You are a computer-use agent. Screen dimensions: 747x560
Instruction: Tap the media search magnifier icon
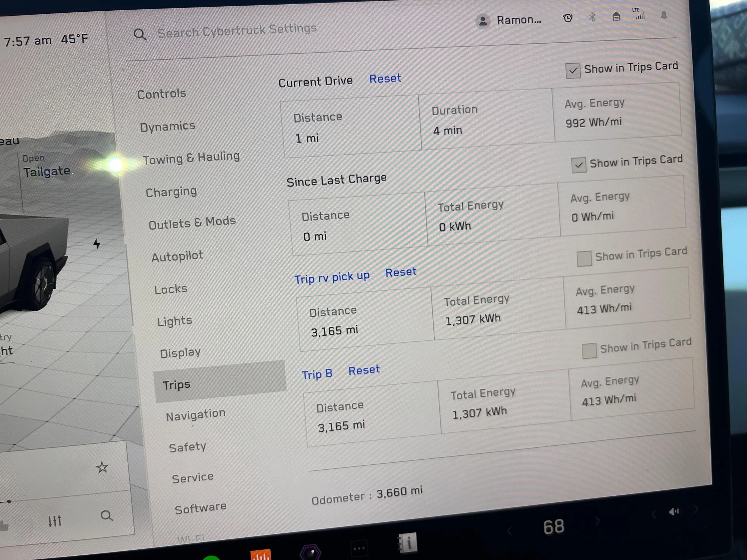point(107,516)
